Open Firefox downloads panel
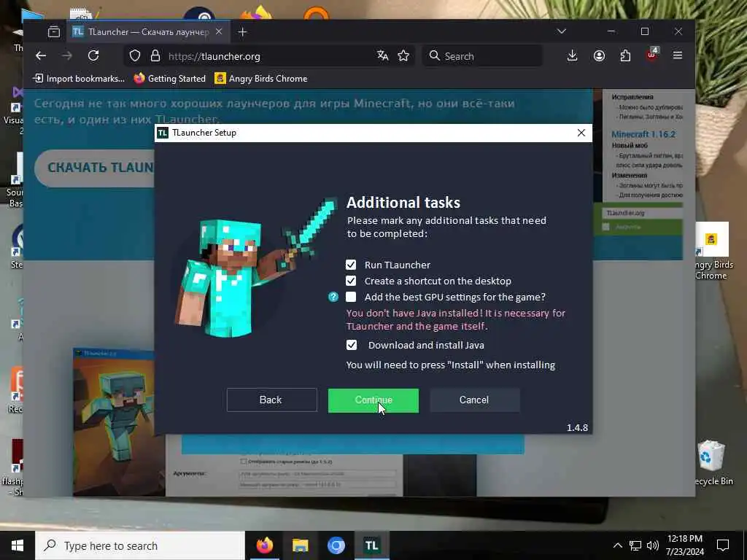Image resolution: width=747 pixels, height=560 pixels. pos(573,55)
